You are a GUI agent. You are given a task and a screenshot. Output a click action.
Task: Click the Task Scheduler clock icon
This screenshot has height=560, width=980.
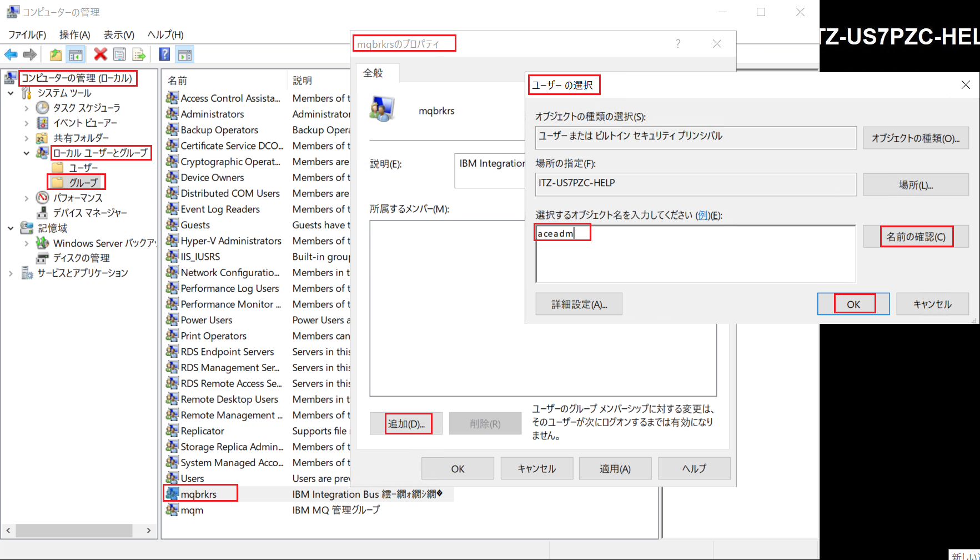coord(42,107)
